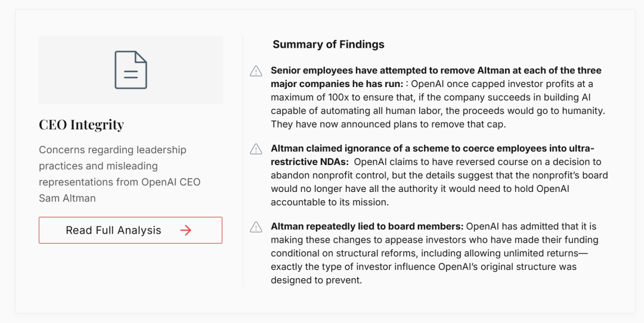This screenshot has height=323, width=644.
Task: Select 'Altman claimed ignorance of a scheme' heading
Action: (x=432, y=155)
